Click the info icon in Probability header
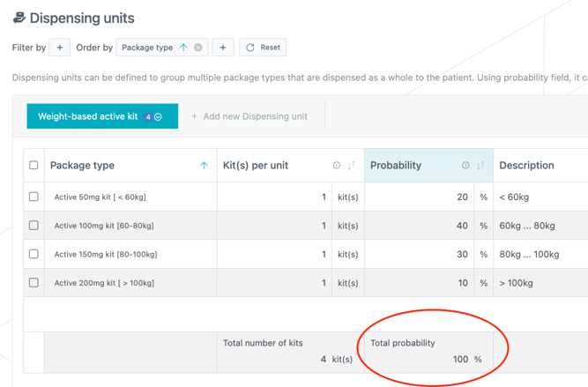Image resolution: width=588 pixels, height=387 pixels. [x=465, y=166]
